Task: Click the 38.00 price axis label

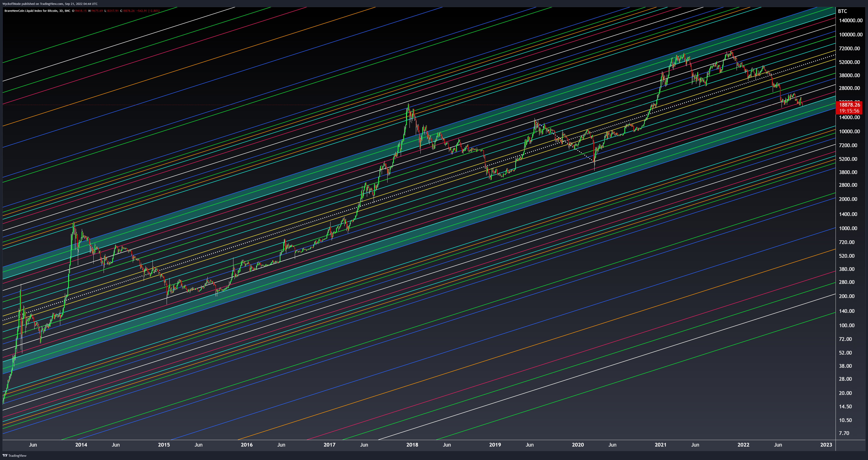Action: point(846,366)
